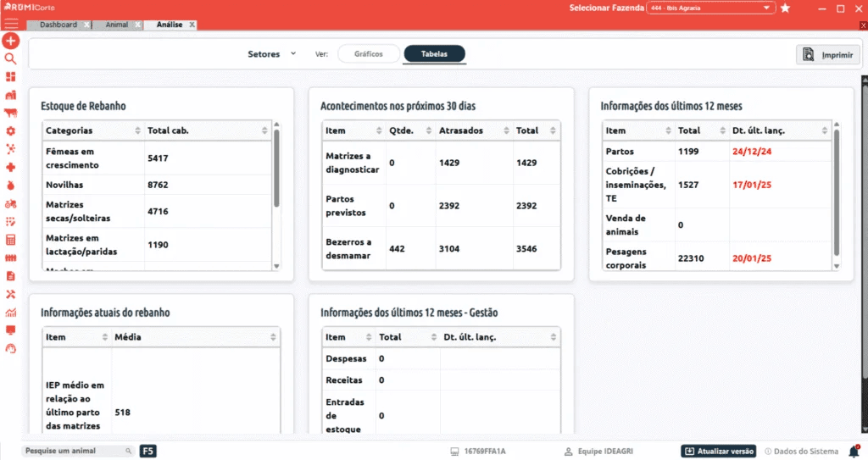
Task: Open the document report icon in sidebar
Action: coord(10,275)
